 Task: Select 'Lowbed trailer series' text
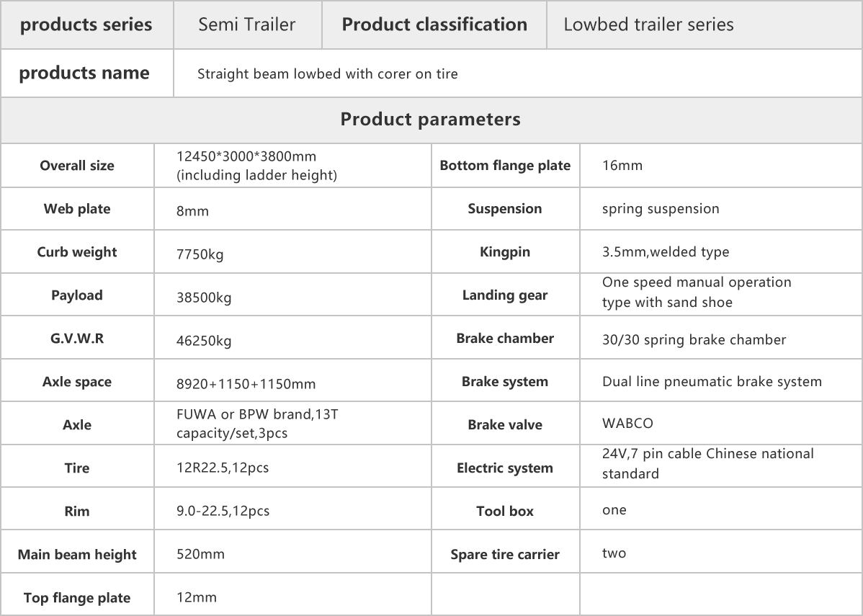[648, 24]
